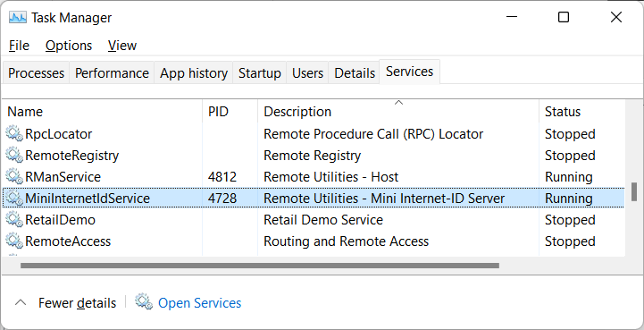This screenshot has height=330, width=644.
Task: Click the Open Services link
Action: point(199,303)
